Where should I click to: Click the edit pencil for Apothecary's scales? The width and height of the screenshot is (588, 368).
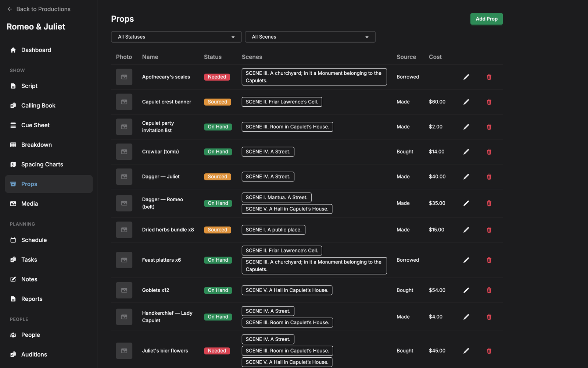[466, 77]
